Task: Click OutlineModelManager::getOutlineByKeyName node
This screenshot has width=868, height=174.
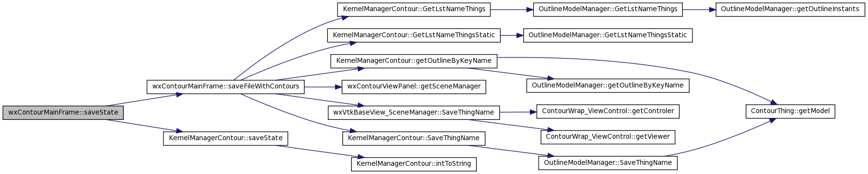Action: [608, 86]
